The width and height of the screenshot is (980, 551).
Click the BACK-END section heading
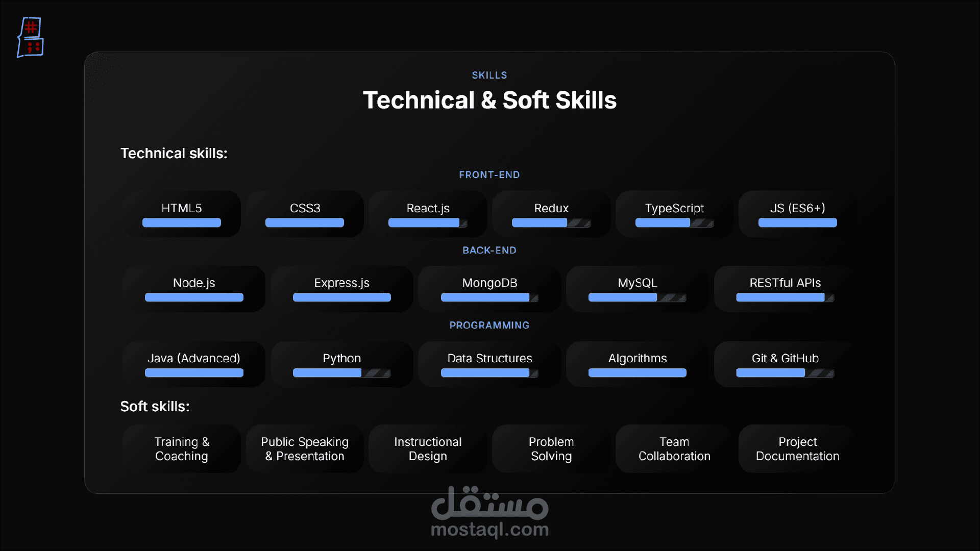(x=489, y=250)
